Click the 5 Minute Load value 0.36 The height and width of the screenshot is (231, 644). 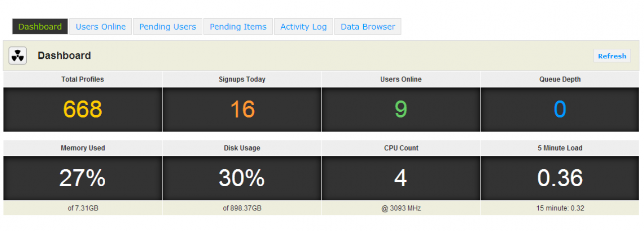tap(560, 178)
